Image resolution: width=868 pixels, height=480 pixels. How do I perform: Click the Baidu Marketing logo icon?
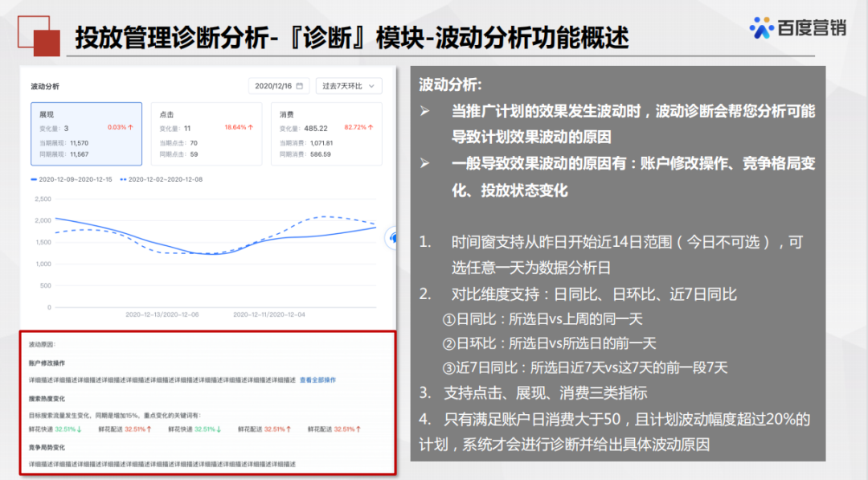pyautogui.click(x=761, y=27)
